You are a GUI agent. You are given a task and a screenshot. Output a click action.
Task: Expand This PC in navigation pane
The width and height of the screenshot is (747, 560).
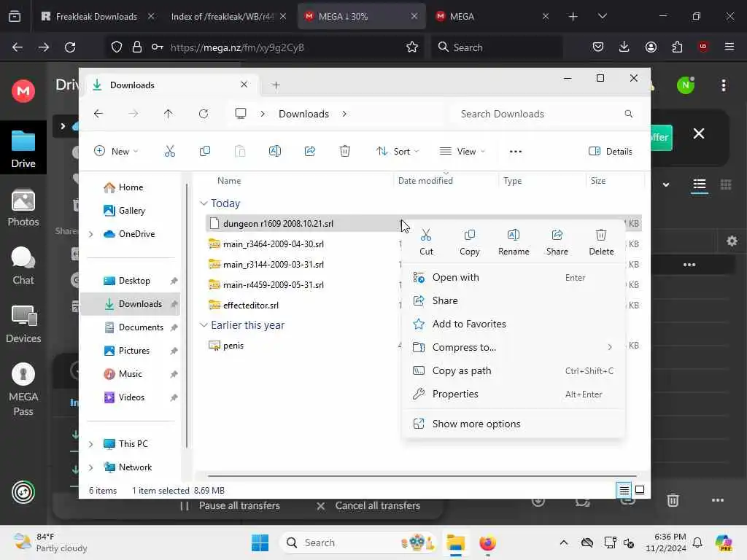click(x=91, y=444)
